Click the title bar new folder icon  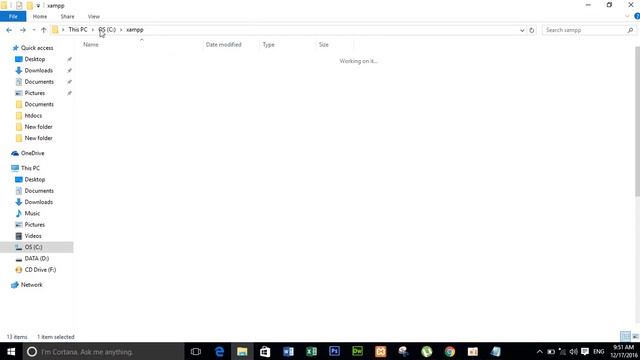point(30,6)
